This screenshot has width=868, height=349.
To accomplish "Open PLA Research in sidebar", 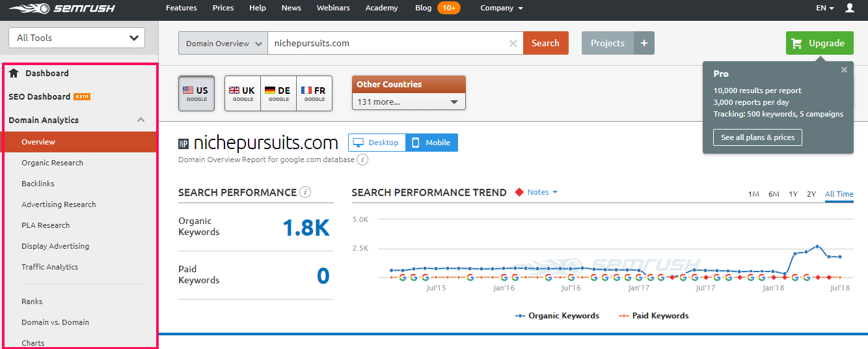I will click(x=46, y=225).
